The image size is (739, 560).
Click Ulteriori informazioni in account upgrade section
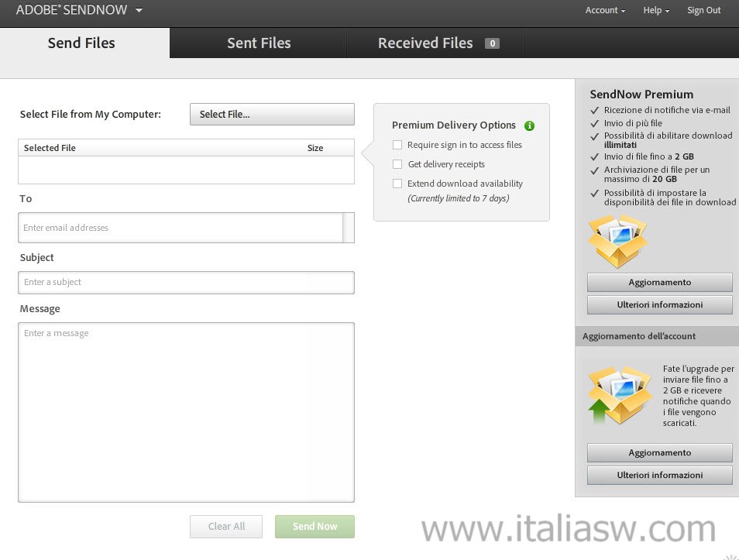[x=660, y=475]
